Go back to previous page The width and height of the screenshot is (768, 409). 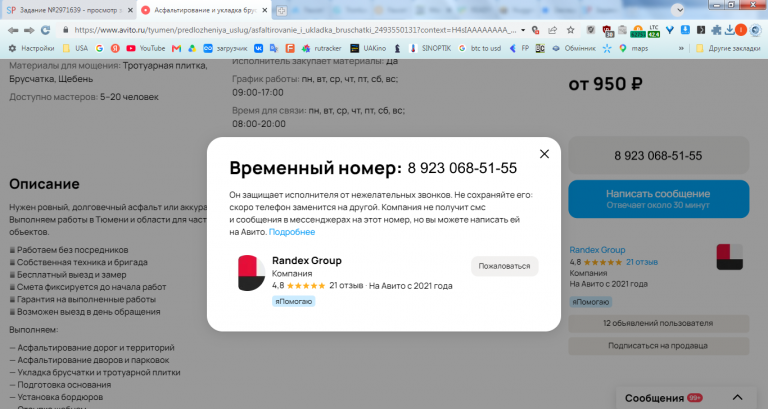(13, 30)
